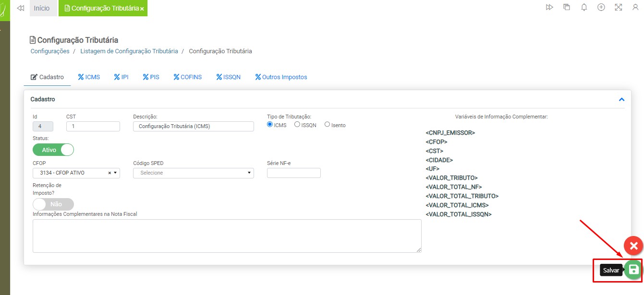Toggle the Ativo status switch
The width and height of the screenshot is (644, 295).
53,150
